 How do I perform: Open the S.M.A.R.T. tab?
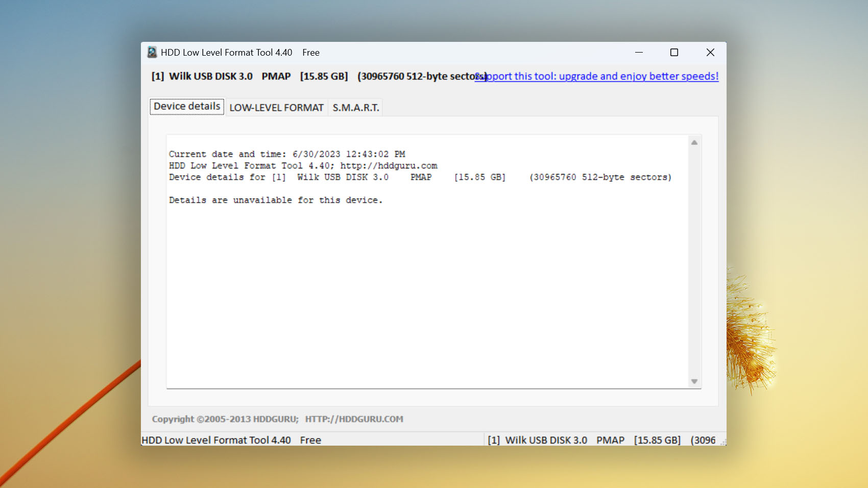(x=356, y=108)
